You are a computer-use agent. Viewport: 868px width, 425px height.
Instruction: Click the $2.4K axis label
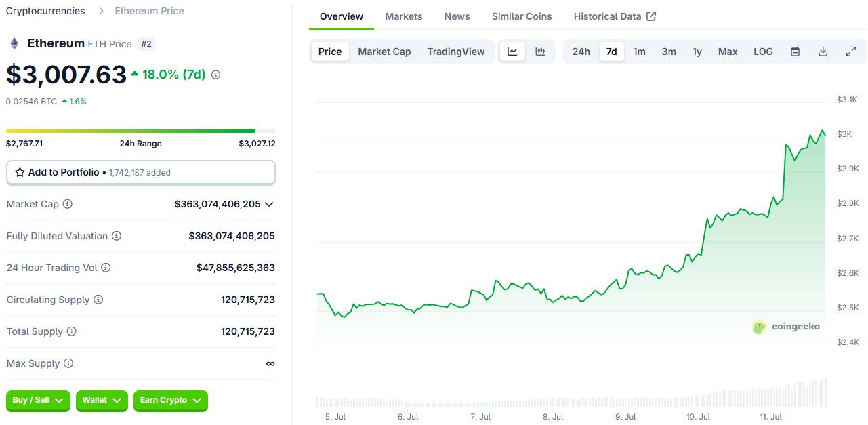coord(848,342)
